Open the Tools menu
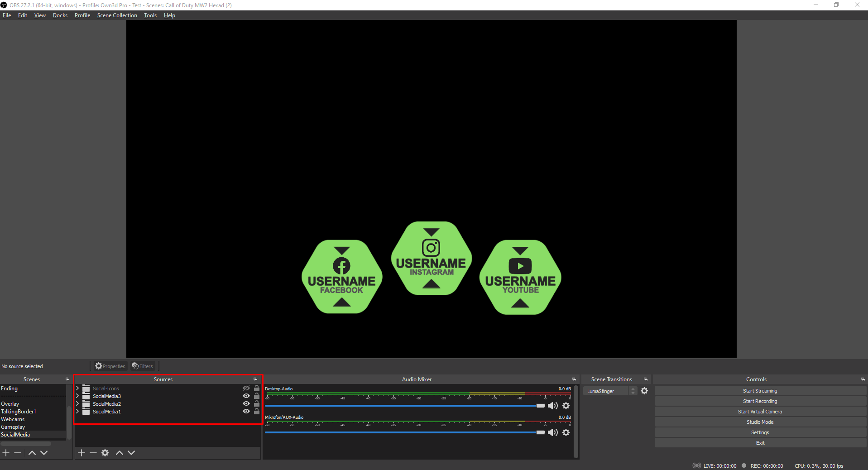The height and width of the screenshot is (470, 868). pyautogui.click(x=150, y=15)
